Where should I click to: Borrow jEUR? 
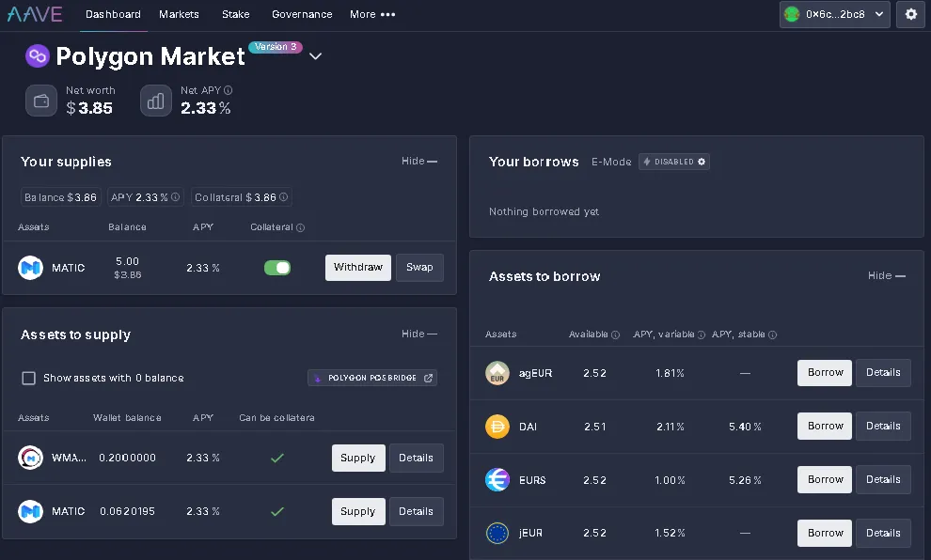point(825,533)
